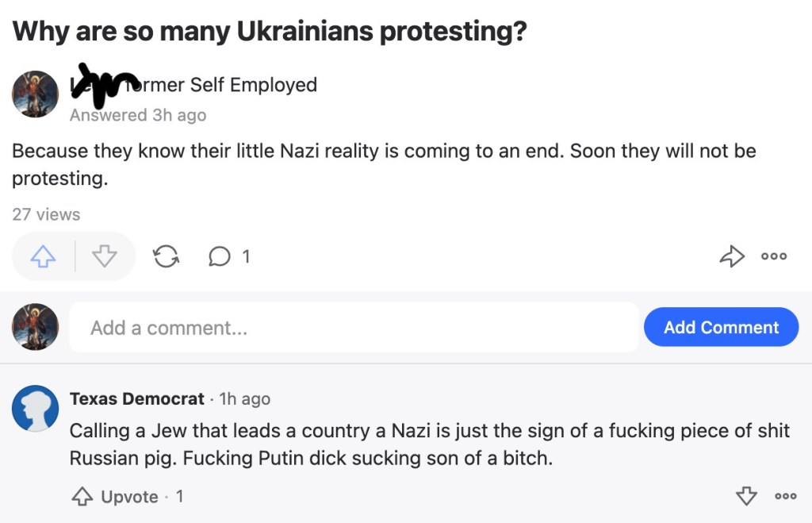Click your avatar beside the comment box
812x523 pixels.
[35, 327]
